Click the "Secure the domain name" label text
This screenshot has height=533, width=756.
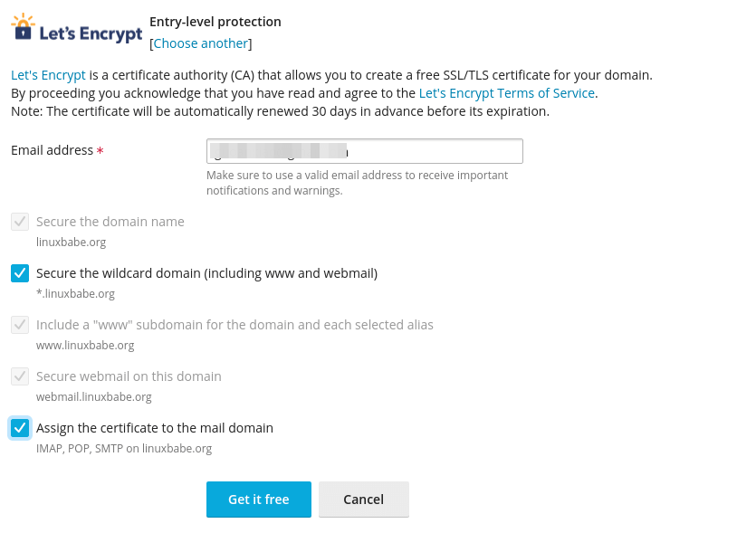coord(110,222)
